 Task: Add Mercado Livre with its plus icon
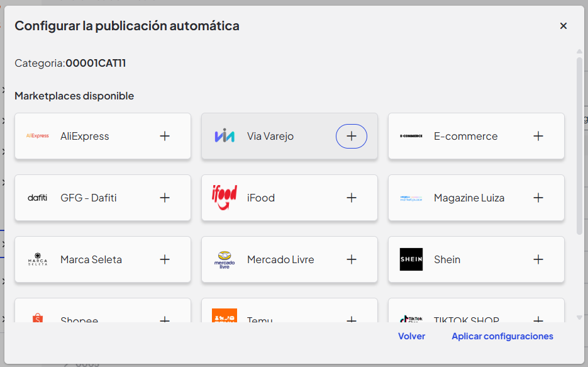point(352,259)
